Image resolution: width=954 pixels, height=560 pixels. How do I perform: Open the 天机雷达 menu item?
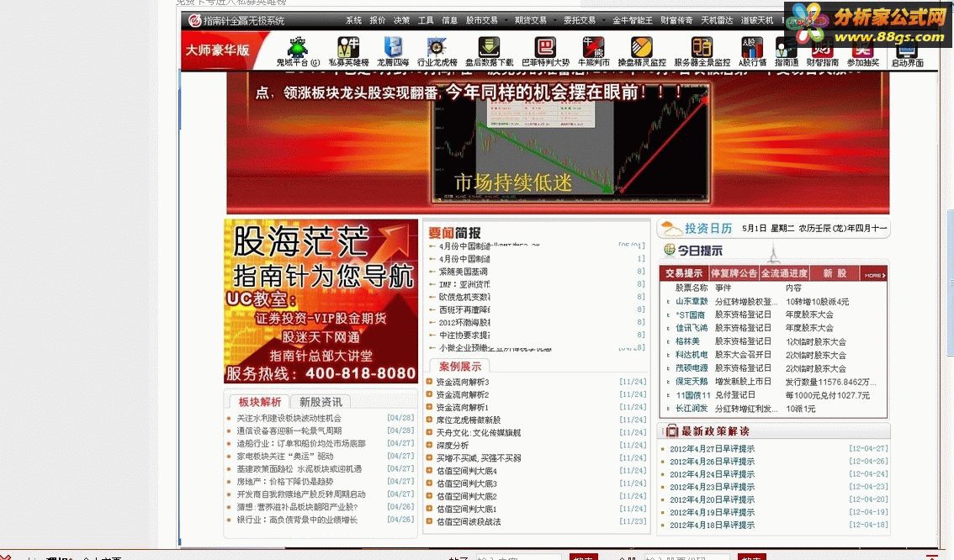pos(717,20)
